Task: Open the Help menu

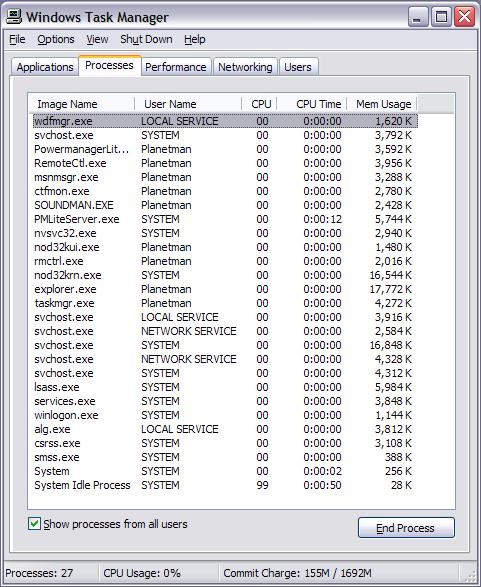Action: [195, 39]
